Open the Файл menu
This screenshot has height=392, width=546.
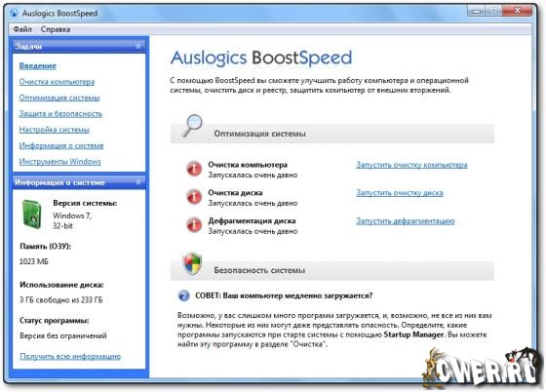click(22, 29)
